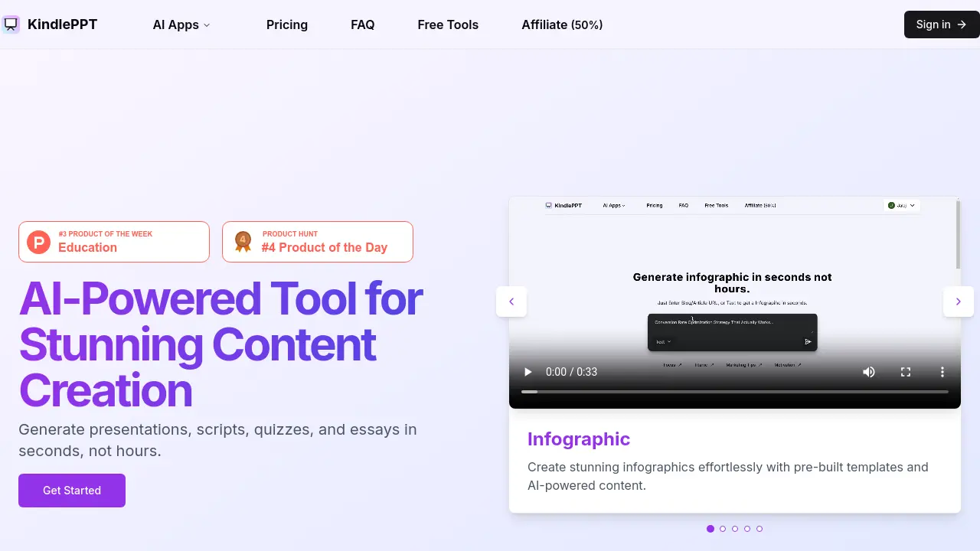Click the medal badge on Product of the Day
The height and width of the screenshot is (551, 980).
tap(243, 241)
